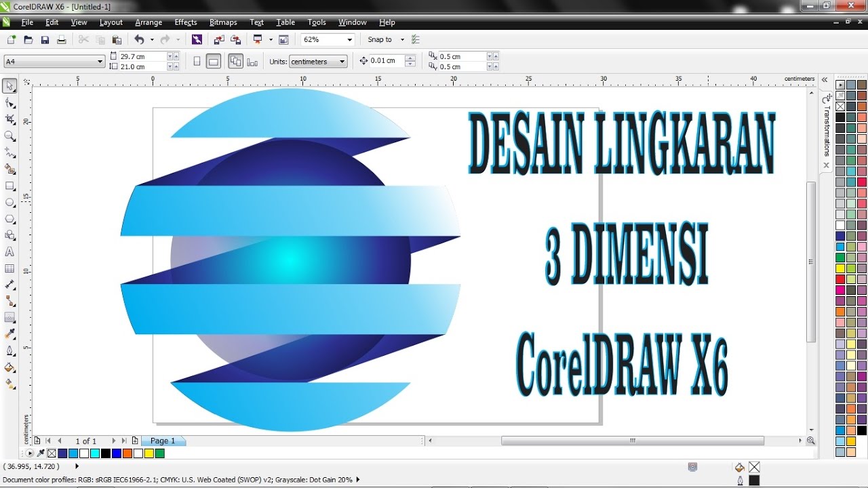Select the Connector tool
The height and width of the screenshot is (488, 868).
pos(9,301)
